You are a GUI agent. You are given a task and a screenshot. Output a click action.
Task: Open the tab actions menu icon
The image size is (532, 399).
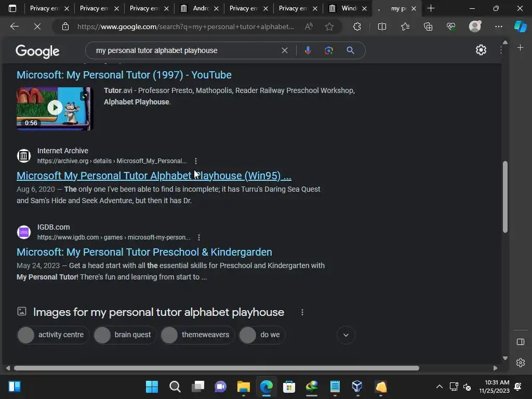(x=12, y=8)
